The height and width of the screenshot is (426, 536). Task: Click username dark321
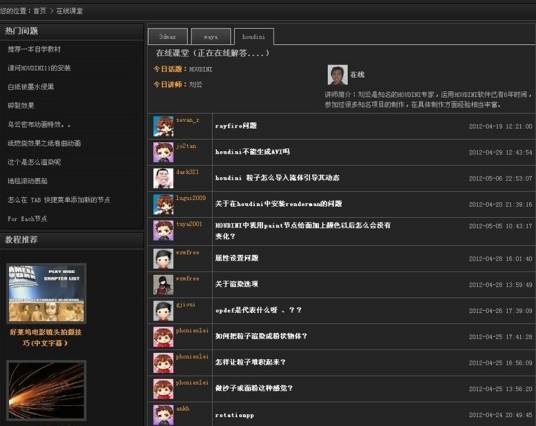(x=187, y=172)
